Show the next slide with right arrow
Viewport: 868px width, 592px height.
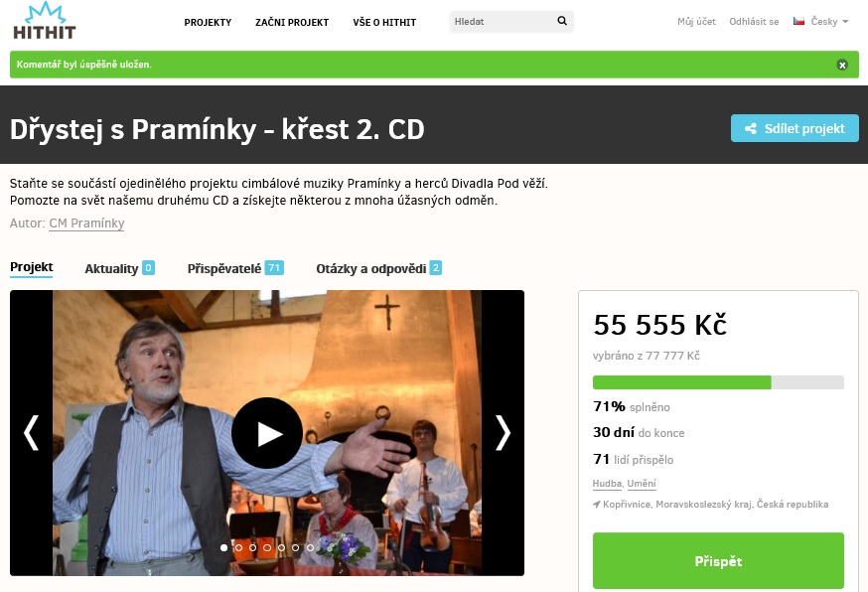503,432
